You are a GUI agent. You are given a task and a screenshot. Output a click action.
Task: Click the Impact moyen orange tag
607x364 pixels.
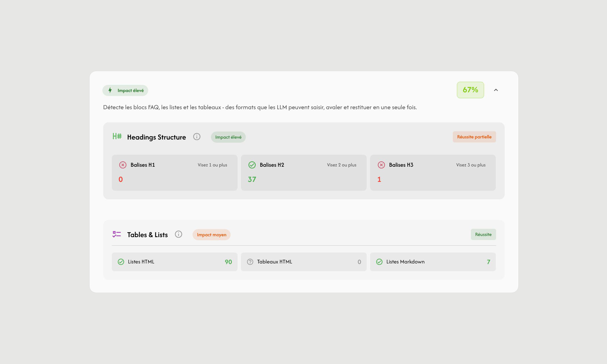point(211,235)
